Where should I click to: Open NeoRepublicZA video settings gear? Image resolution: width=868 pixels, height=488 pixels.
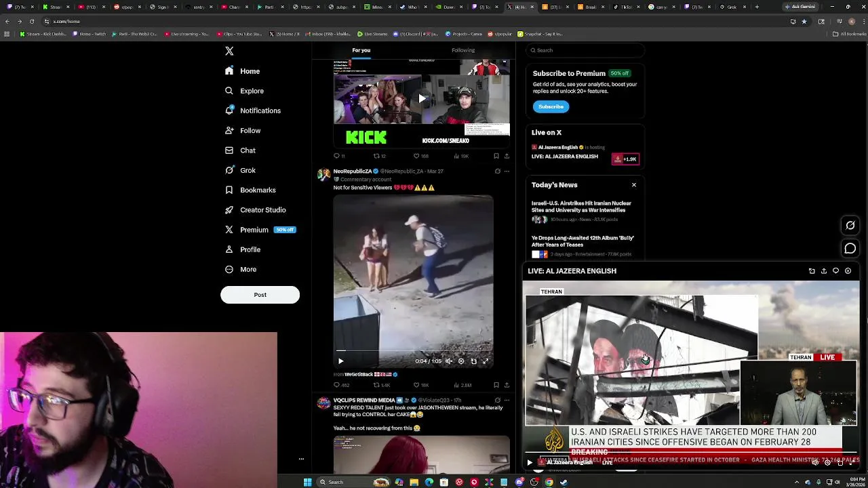461,361
